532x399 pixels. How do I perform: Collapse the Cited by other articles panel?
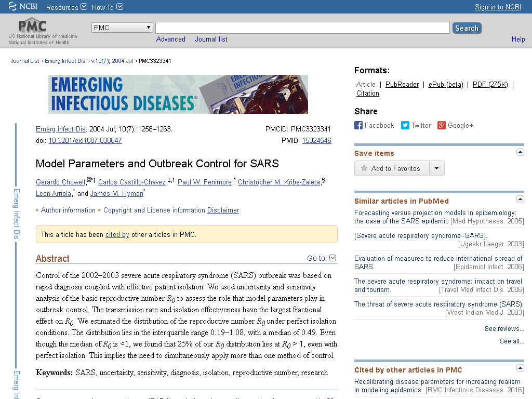tap(520, 368)
